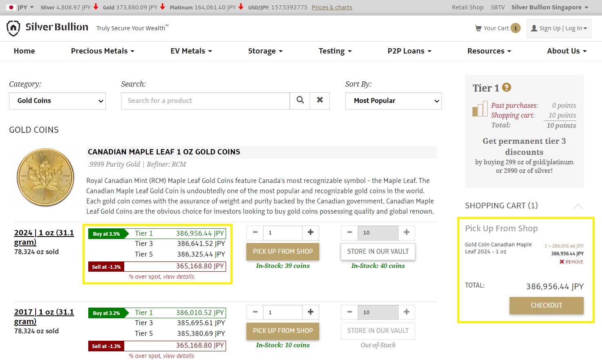
Task: Open the Sort By Most Popular dropdown
Action: click(394, 101)
